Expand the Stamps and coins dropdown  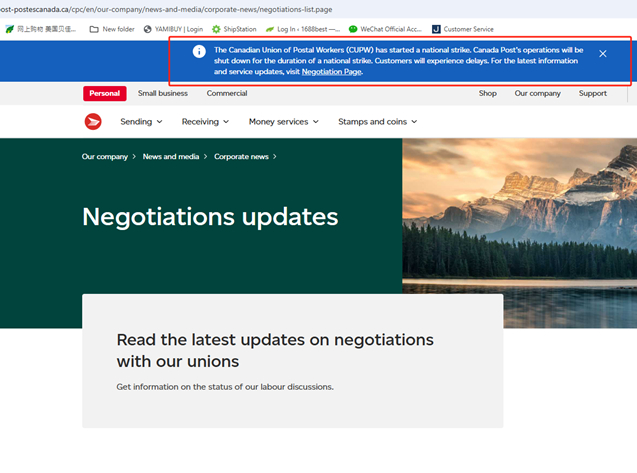[x=377, y=122]
